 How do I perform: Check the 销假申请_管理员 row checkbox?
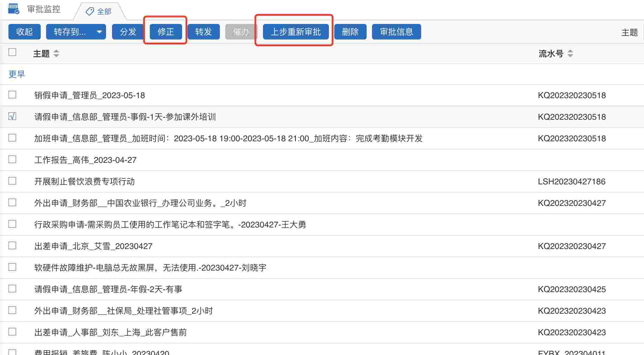12,95
